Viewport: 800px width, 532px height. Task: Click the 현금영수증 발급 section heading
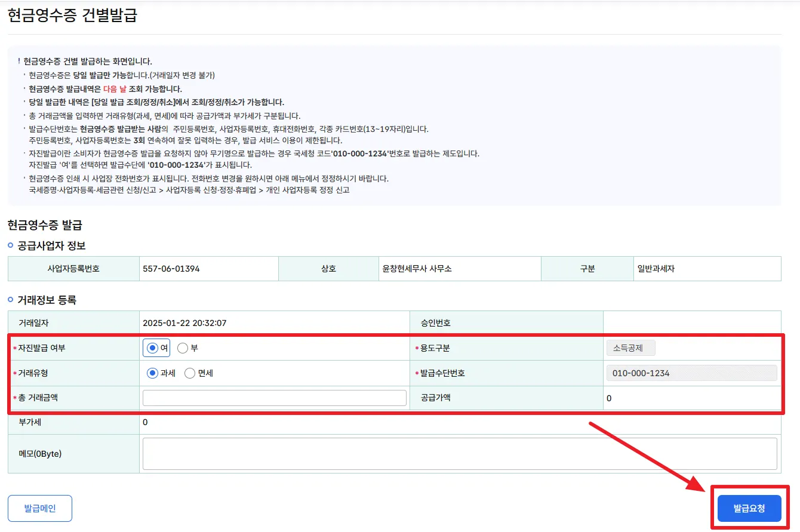coord(45,225)
